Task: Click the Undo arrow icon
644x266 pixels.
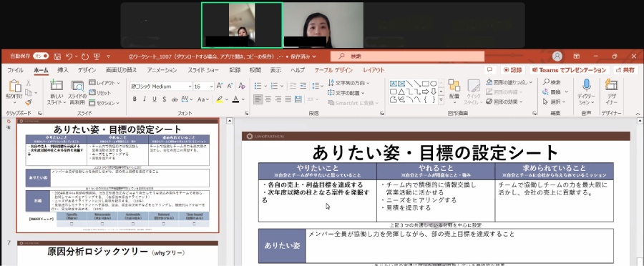Action: click(69, 56)
